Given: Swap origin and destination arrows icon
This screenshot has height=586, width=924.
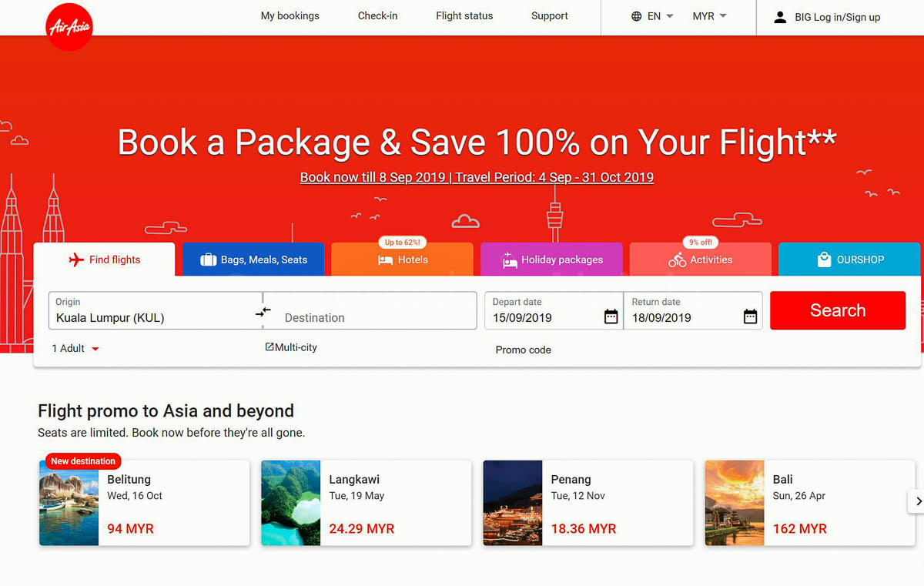Looking at the screenshot, I should pos(263,312).
